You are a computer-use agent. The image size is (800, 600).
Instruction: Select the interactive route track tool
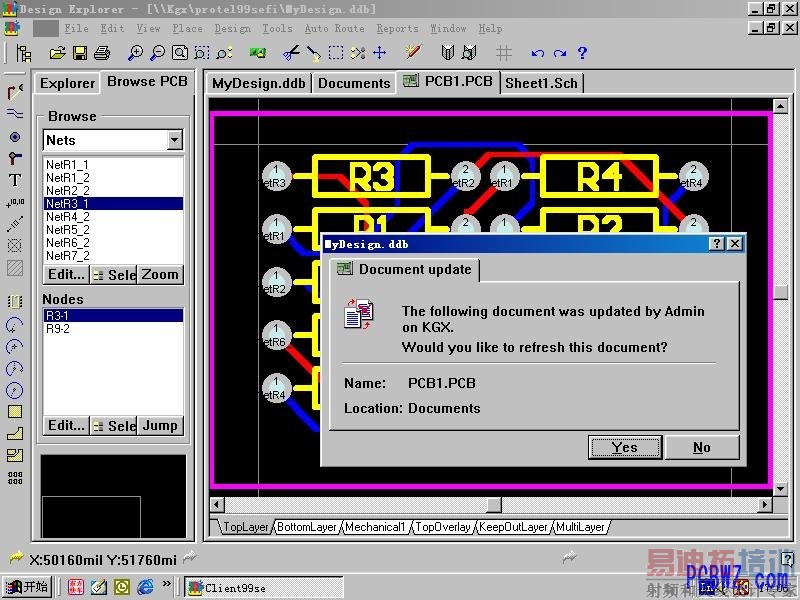pyautogui.click(x=15, y=92)
